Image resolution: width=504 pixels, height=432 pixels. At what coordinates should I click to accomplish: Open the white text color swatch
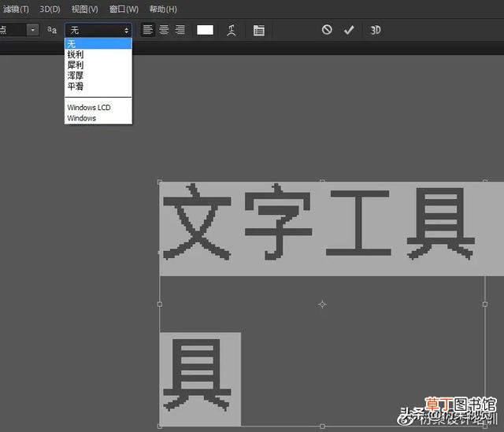(x=205, y=30)
